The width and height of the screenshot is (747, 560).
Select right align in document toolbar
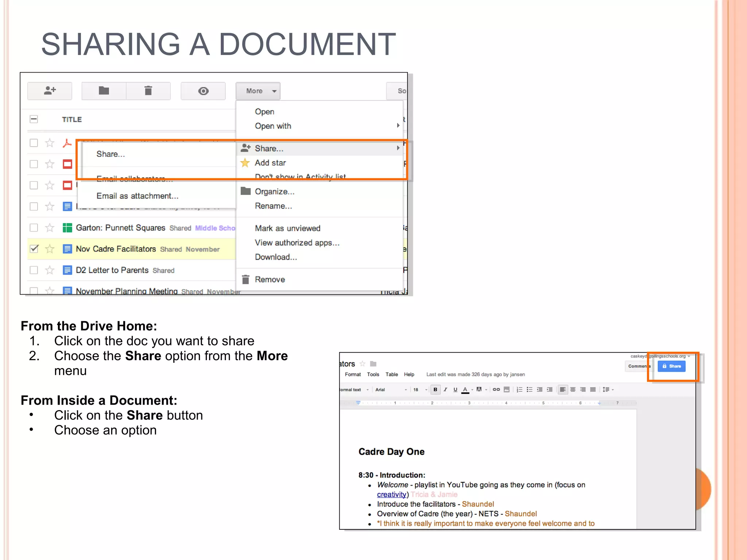coord(583,389)
